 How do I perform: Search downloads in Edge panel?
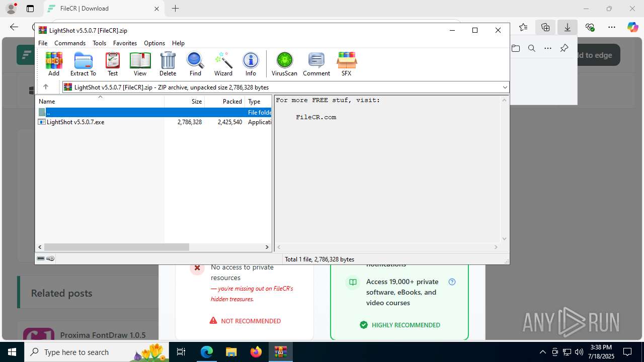point(532,48)
